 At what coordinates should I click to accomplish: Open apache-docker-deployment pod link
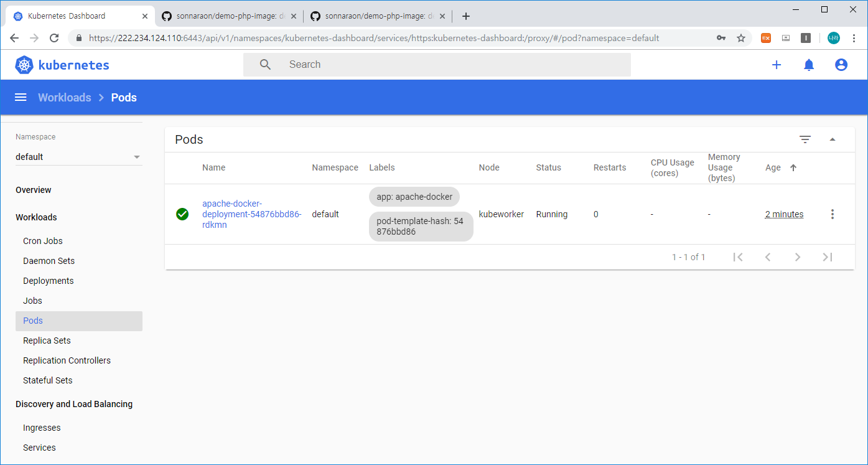pyautogui.click(x=251, y=214)
